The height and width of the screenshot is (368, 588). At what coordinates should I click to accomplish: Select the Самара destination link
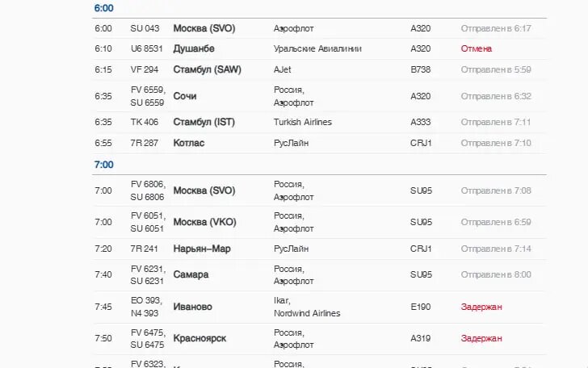[x=191, y=274]
